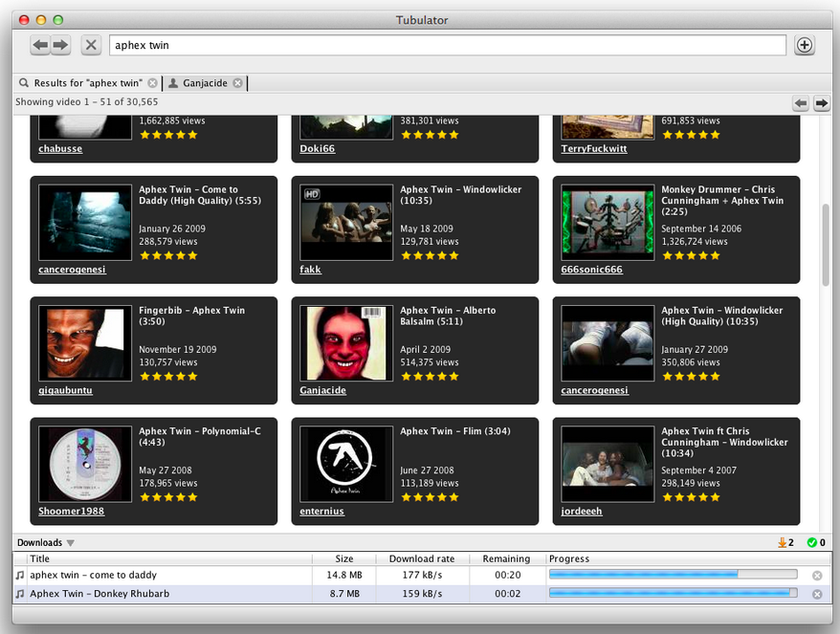
Task: Click the Windowlicker (10:34) video thumbnail
Action: 608,464
